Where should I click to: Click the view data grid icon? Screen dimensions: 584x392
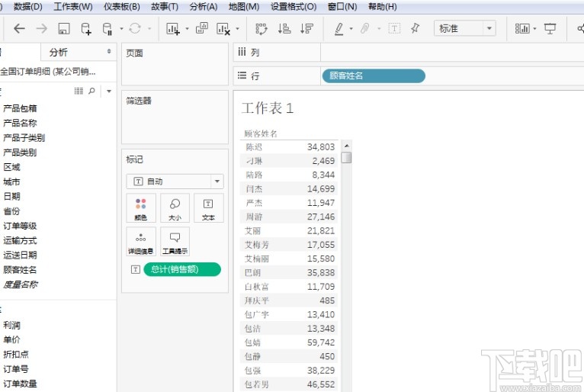pyautogui.click(x=79, y=91)
